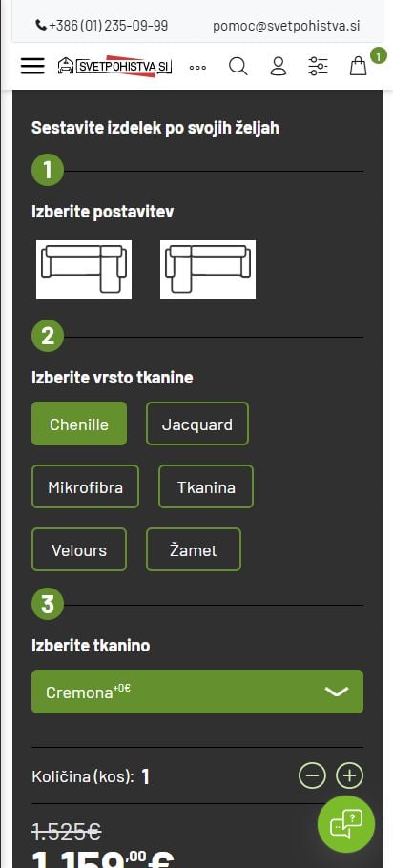393x868 pixels.
Task: Click the Svetpohistva.si logo
Action: click(114, 67)
